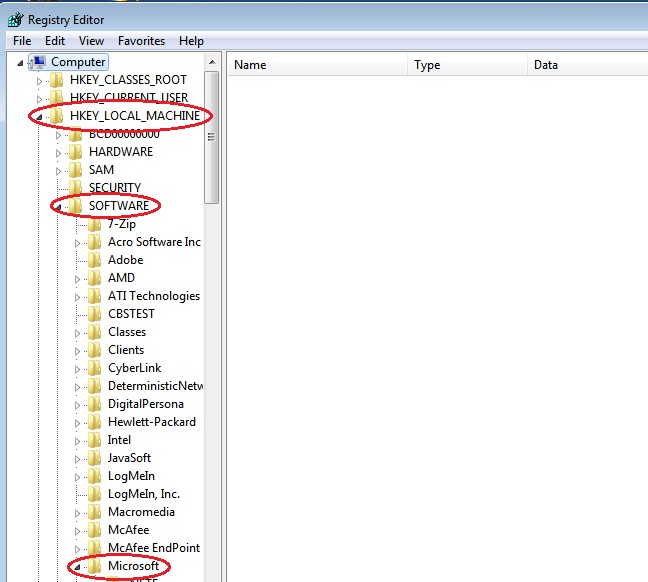Screen dimensions: 648x582
Task: Click the AMD folder icon
Action: click(x=95, y=278)
